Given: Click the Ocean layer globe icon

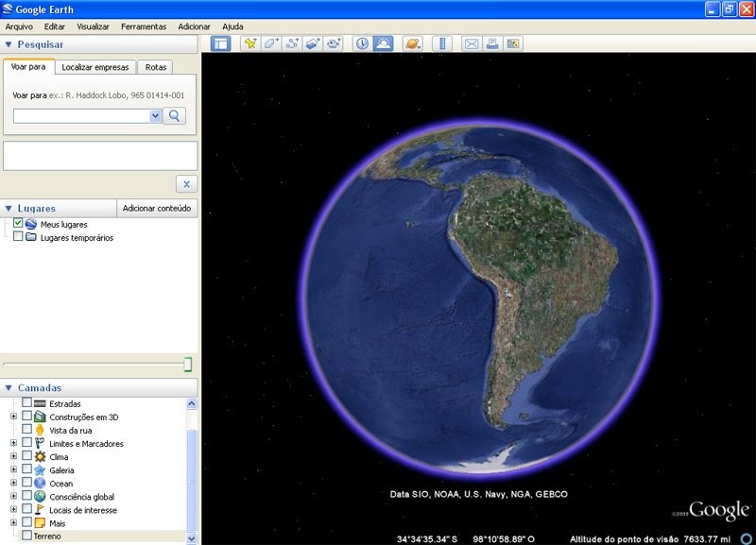Looking at the screenshot, I should pyautogui.click(x=40, y=483).
